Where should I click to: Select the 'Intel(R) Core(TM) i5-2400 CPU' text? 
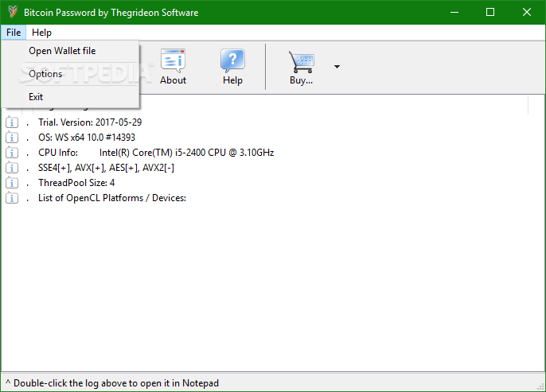162,153
